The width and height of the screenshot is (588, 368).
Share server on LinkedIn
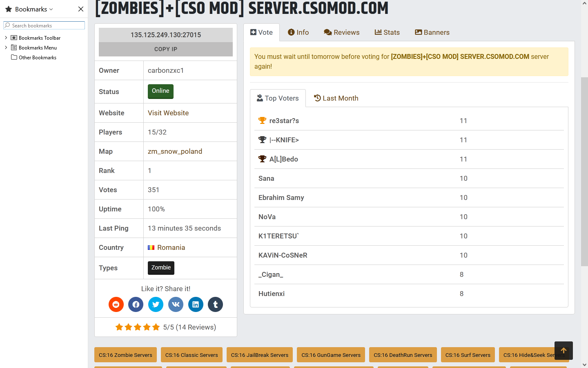coord(196,304)
